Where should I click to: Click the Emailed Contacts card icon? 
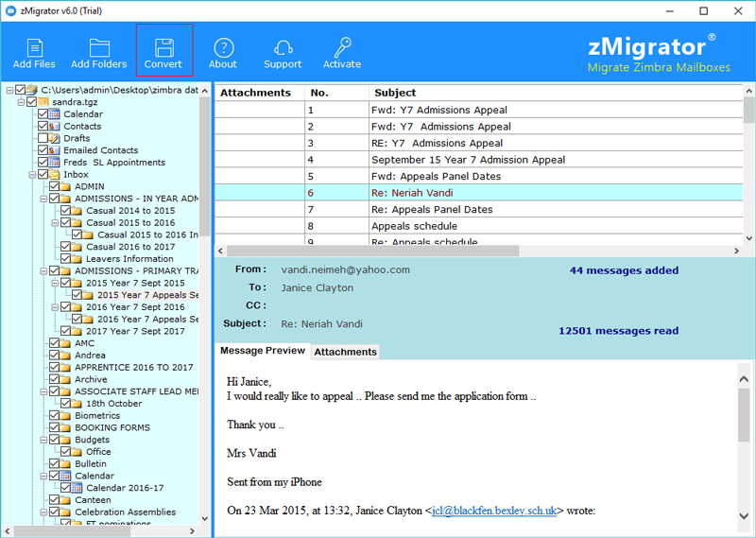coord(55,150)
